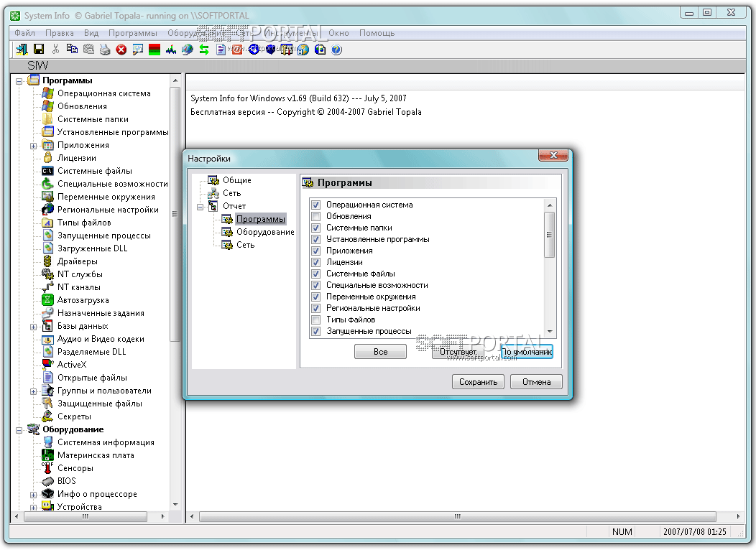This screenshot has height=550, width=756.
Task: Select Специальные возможности in the left tree
Action: 112,184
